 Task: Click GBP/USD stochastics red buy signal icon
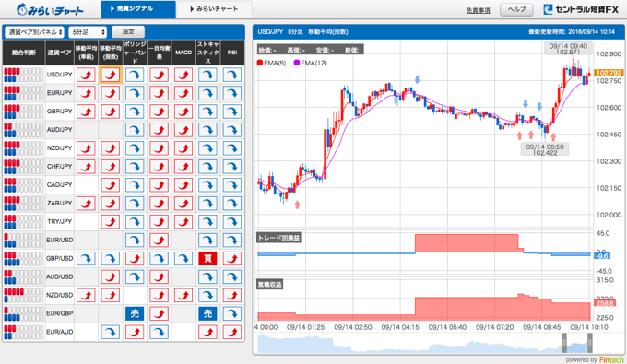pos(208,259)
